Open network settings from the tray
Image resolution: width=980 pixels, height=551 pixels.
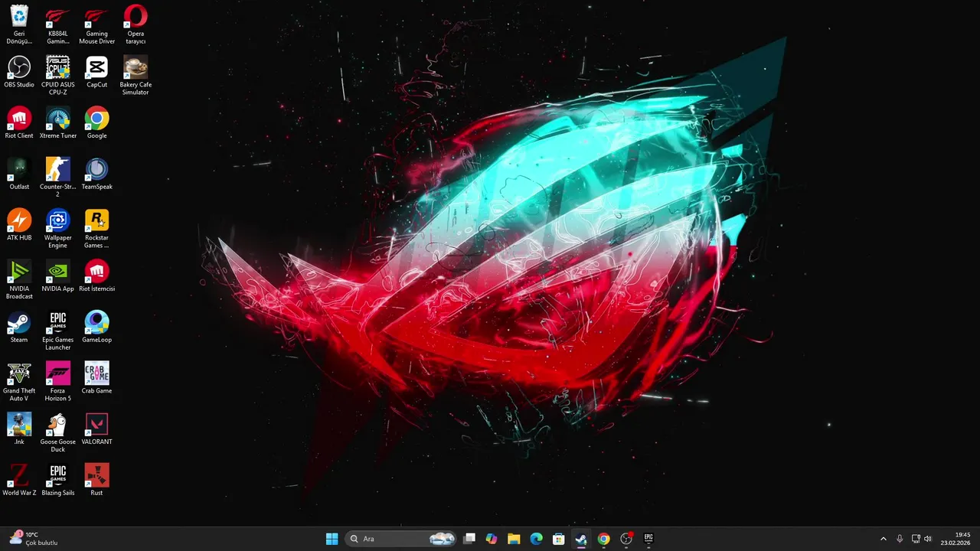(x=916, y=539)
